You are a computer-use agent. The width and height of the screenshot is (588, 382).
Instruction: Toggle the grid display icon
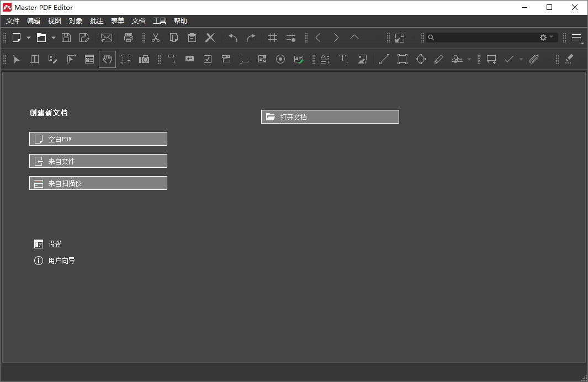point(272,38)
